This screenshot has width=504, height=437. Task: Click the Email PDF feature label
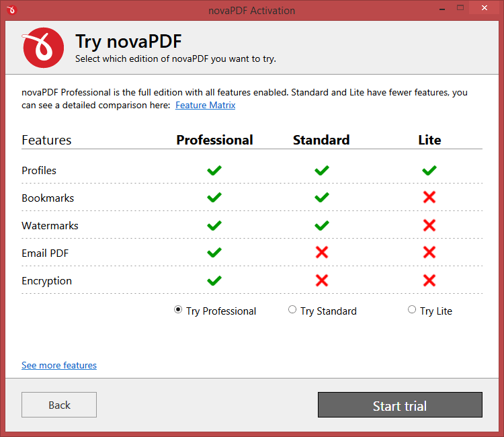45,253
